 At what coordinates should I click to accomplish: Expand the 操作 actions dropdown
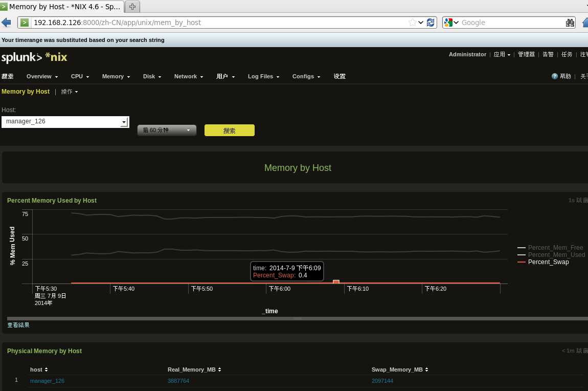click(70, 92)
